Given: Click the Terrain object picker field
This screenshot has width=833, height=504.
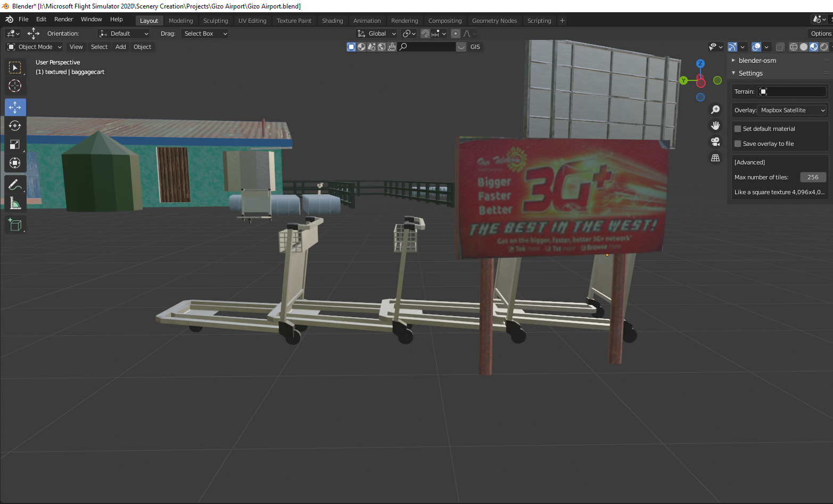Looking at the screenshot, I should 792,92.
